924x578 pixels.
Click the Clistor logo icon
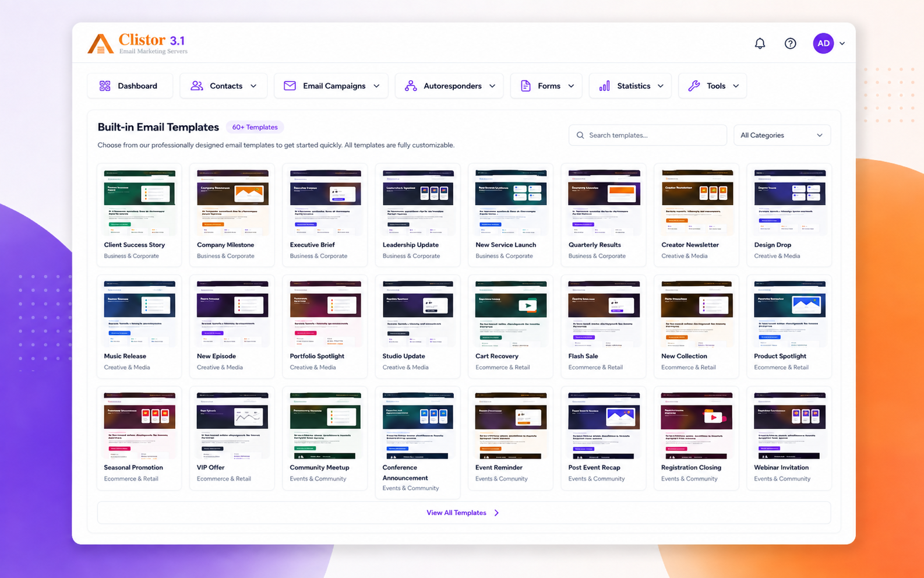click(100, 44)
